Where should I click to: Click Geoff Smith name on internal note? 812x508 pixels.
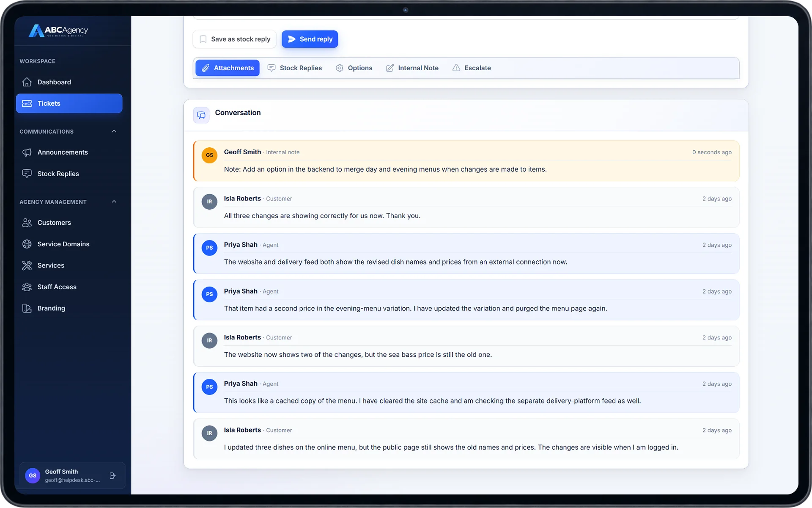click(242, 152)
